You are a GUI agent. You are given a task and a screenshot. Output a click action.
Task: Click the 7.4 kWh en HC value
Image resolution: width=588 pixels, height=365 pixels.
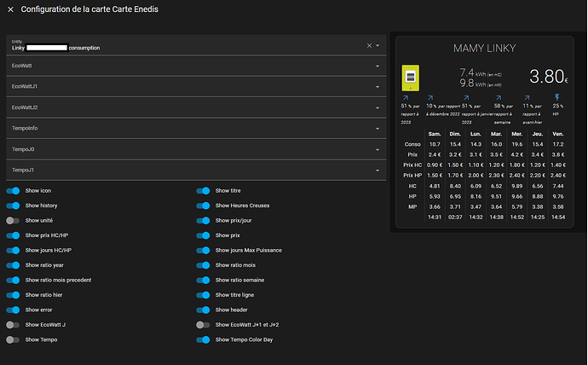[x=481, y=72]
